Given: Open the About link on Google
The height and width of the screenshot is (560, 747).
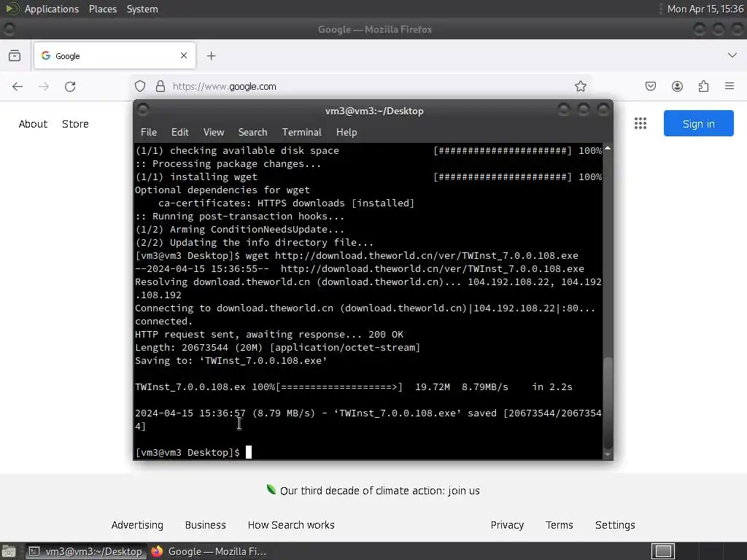Looking at the screenshot, I should tap(33, 124).
